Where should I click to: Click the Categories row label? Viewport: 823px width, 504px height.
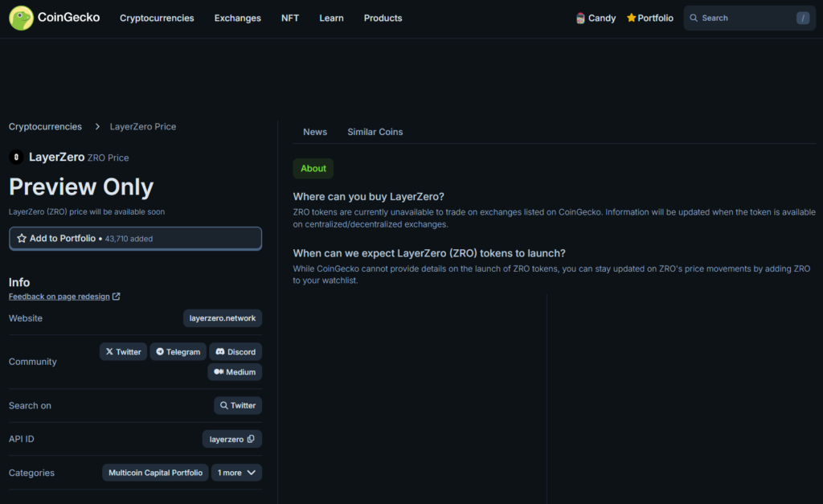pyautogui.click(x=31, y=473)
